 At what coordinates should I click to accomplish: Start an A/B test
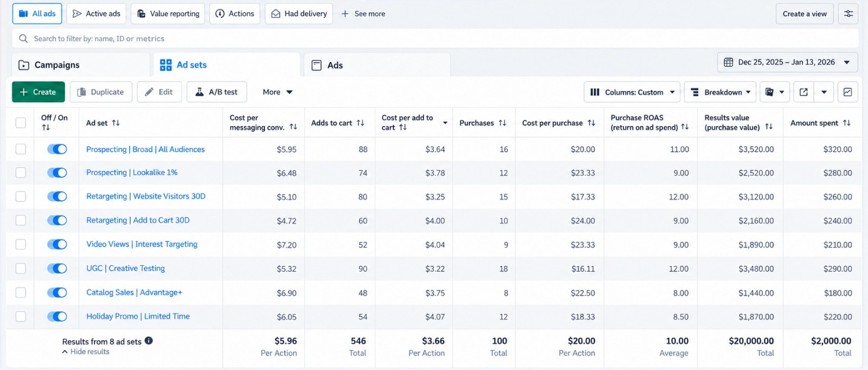(217, 92)
